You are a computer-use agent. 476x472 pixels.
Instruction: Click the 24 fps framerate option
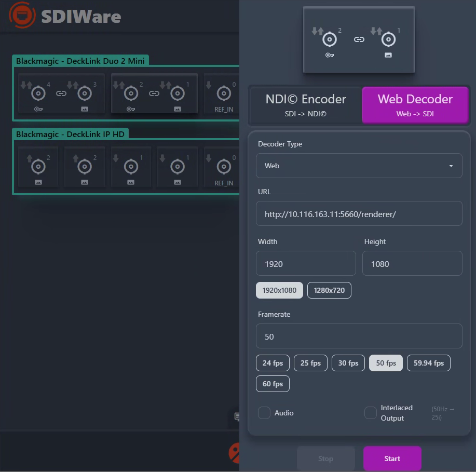tap(273, 363)
